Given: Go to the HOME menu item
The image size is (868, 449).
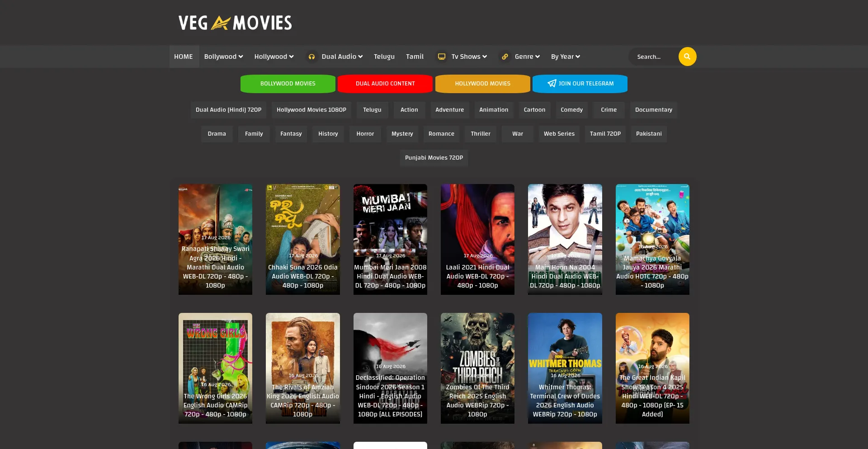Looking at the screenshot, I should [184, 57].
